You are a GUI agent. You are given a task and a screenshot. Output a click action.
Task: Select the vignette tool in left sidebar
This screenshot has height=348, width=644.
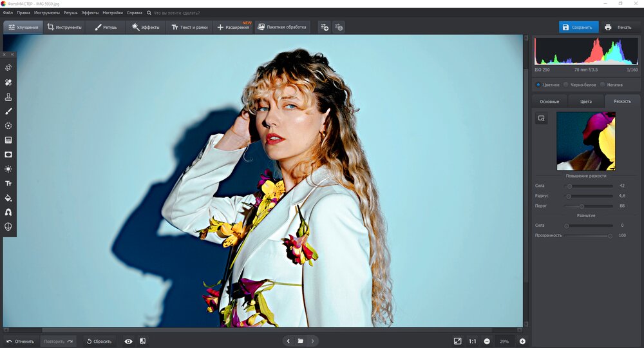coord(8,155)
